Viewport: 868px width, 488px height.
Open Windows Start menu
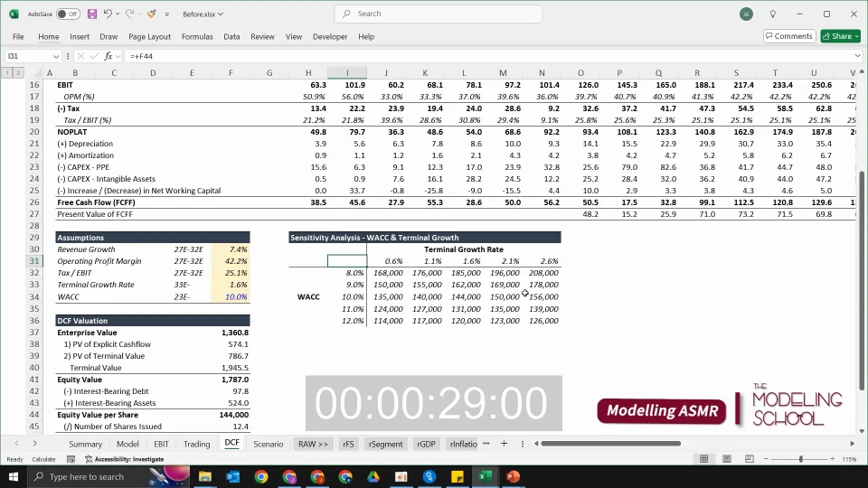14,476
